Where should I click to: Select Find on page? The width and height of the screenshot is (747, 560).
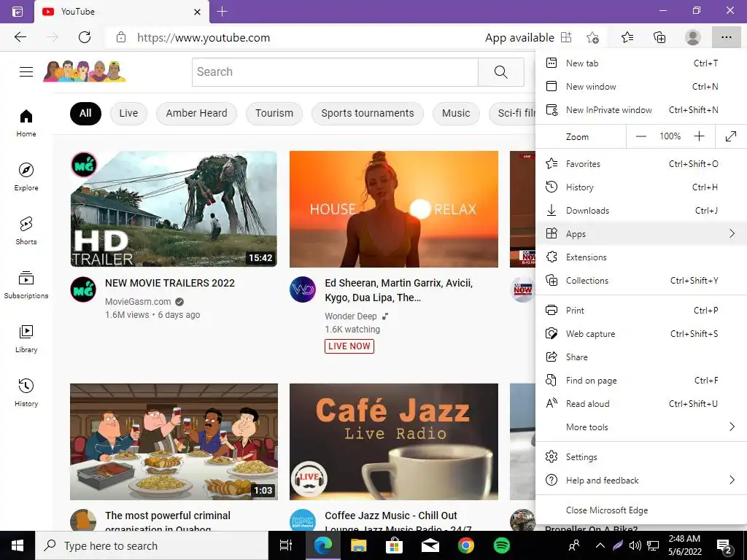pyautogui.click(x=641, y=381)
